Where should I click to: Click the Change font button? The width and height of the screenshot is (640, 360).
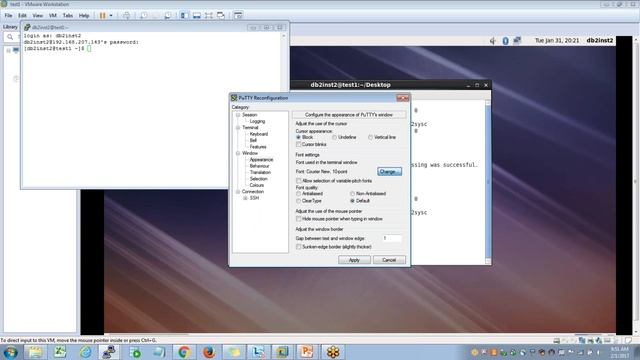389,172
